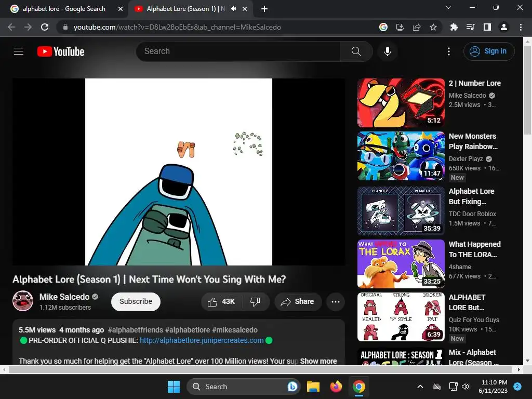
Task: Switch to alphabet lore Google Search tab
Action: coord(64,9)
